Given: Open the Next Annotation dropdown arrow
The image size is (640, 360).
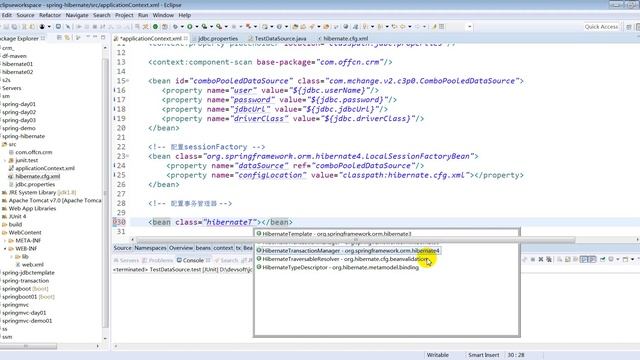Looking at the screenshot, I should tap(372, 27).
